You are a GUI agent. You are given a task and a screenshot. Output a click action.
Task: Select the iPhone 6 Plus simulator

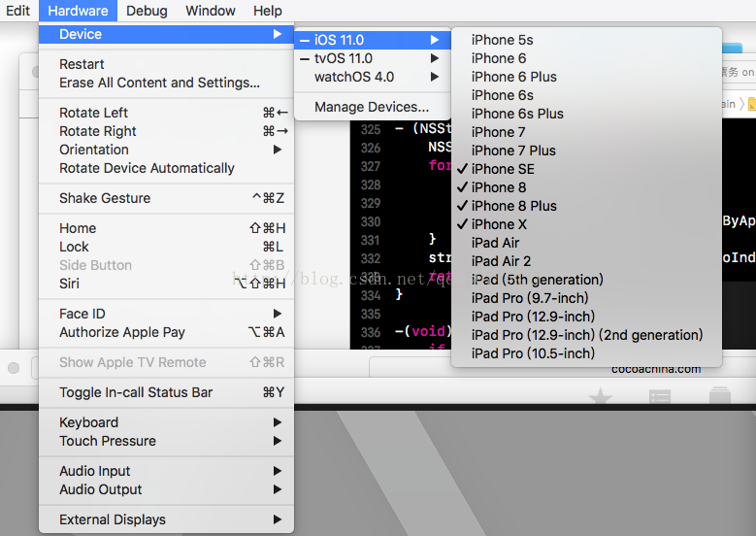tap(586, 77)
